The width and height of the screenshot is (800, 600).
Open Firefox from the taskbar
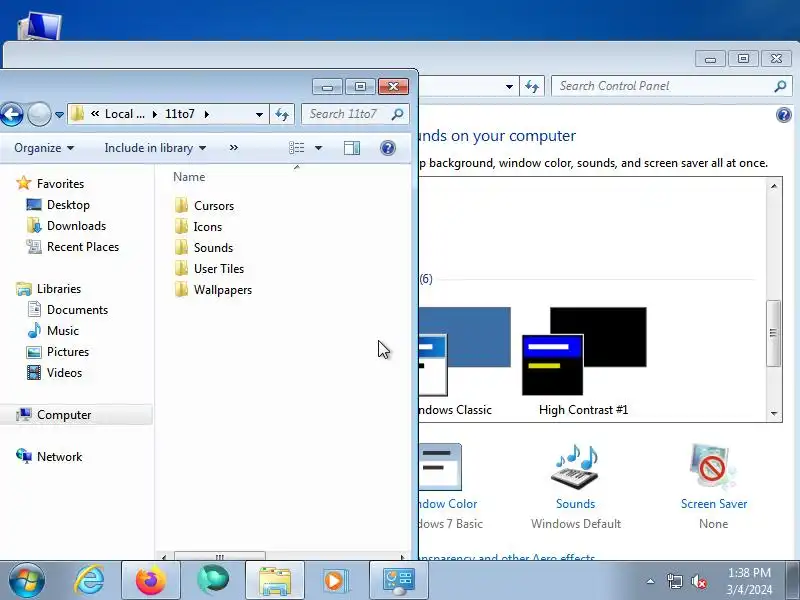pos(151,581)
